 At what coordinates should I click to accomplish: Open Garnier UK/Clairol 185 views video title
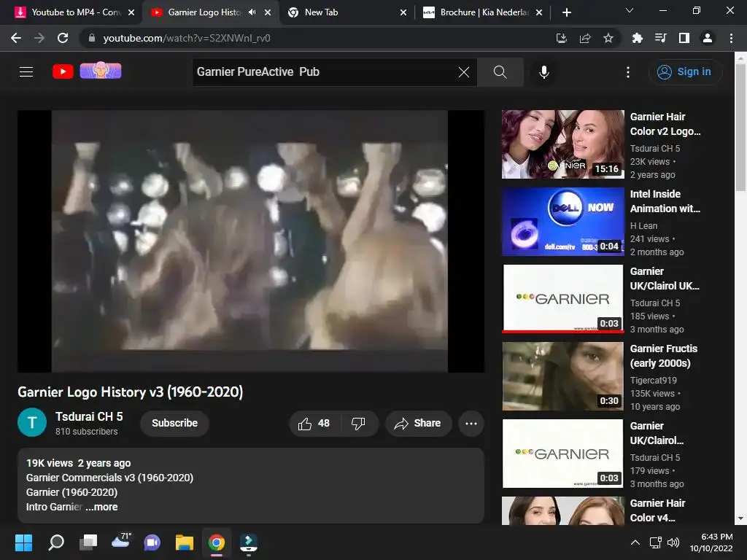[x=665, y=279]
